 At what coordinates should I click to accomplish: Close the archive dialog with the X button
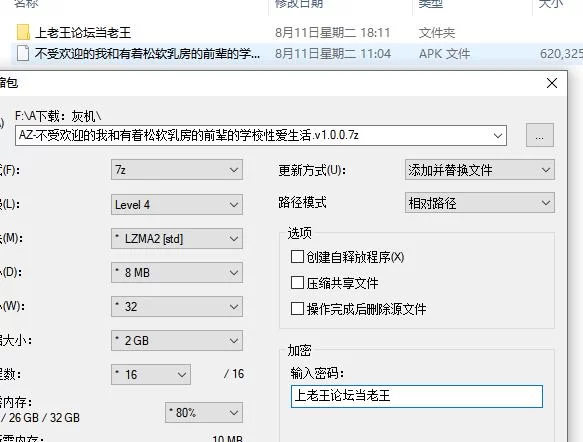[x=552, y=83]
